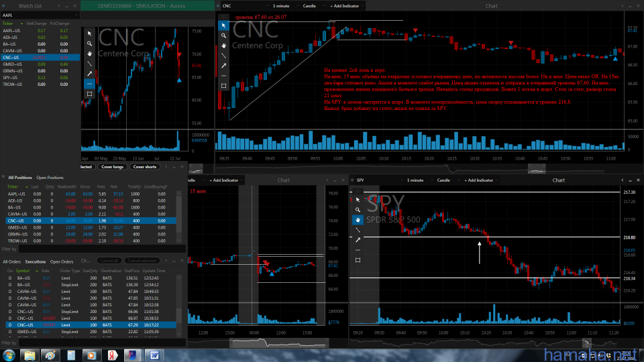Select AAPL-US row in watch list
644x362 pixels.
coord(40,31)
